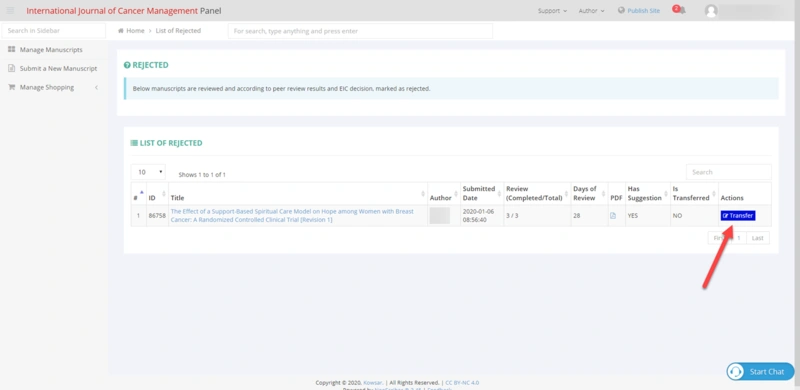The width and height of the screenshot is (800, 390).
Task: Click the Submit a New Manuscript document icon
Action: pyautogui.click(x=11, y=68)
